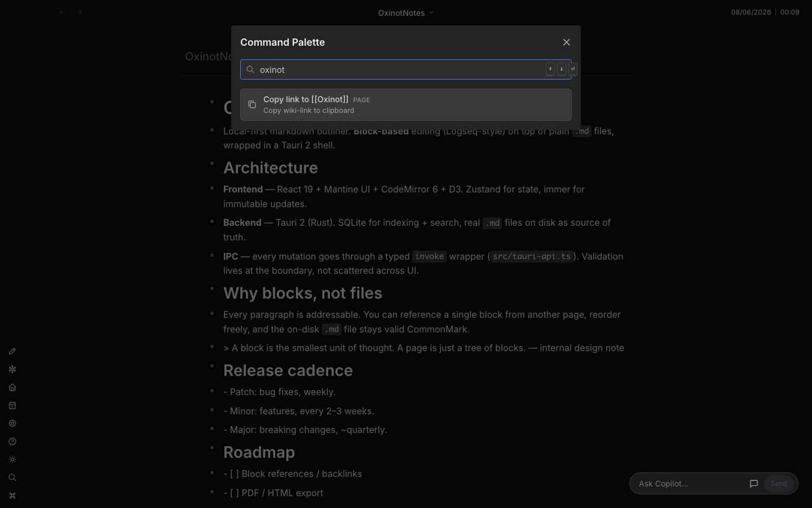Click "Minor: features, every 2–3 weeks." line
Image resolution: width=812 pixels, height=508 pixels.
(x=299, y=411)
